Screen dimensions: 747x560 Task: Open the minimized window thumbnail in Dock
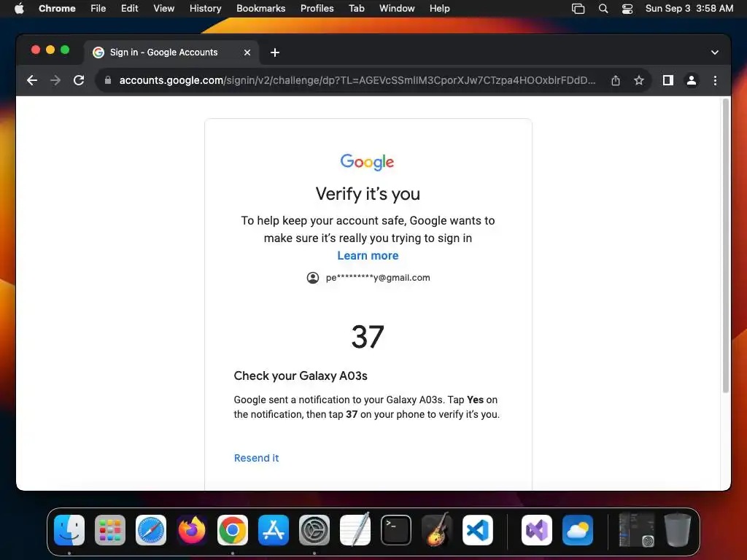point(636,529)
